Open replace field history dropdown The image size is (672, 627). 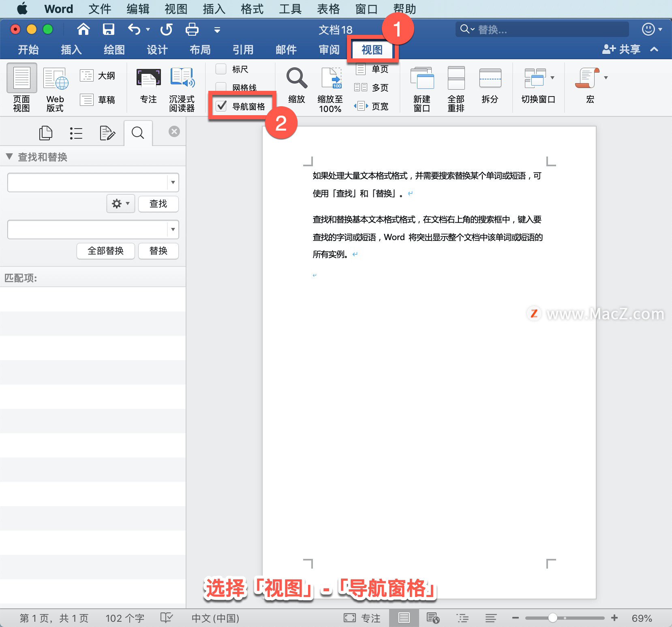click(173, 230)
